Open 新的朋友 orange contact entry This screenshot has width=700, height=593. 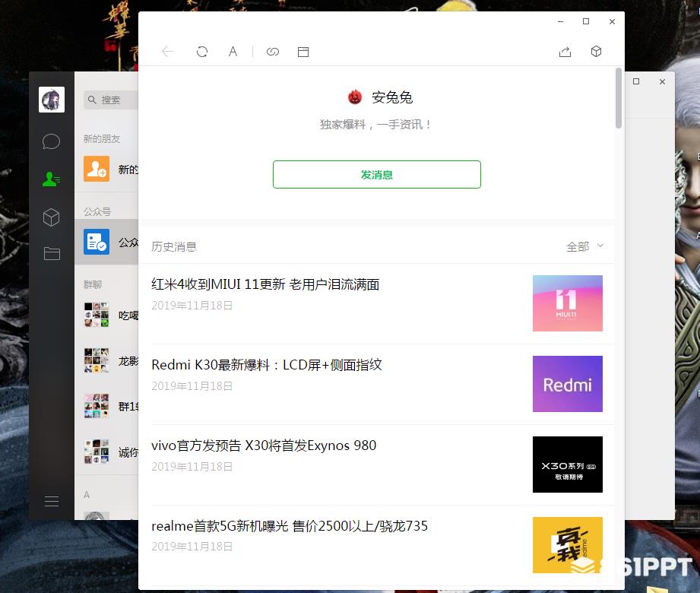point(106,170)
